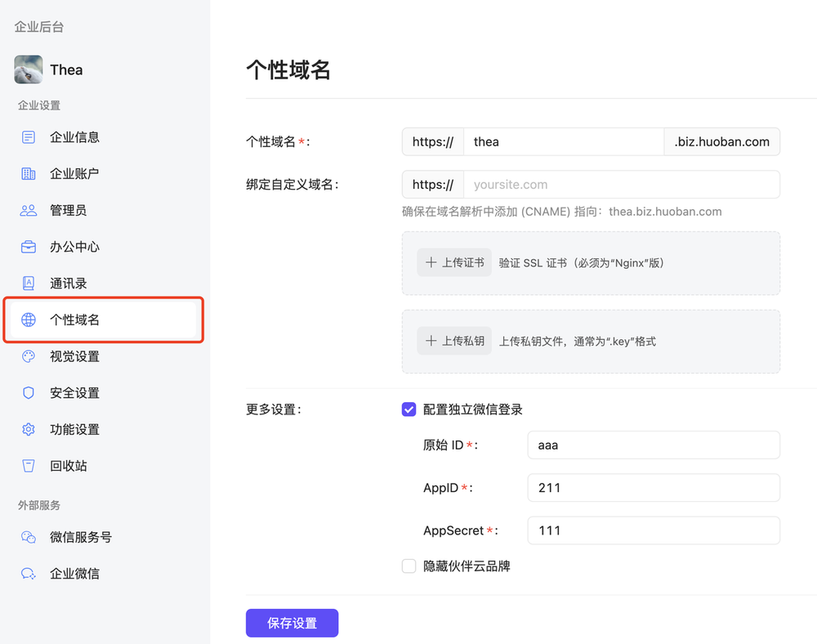Click the 管理员 people icon
Viewport: 817px width, 644px height.
pos(29,211)
